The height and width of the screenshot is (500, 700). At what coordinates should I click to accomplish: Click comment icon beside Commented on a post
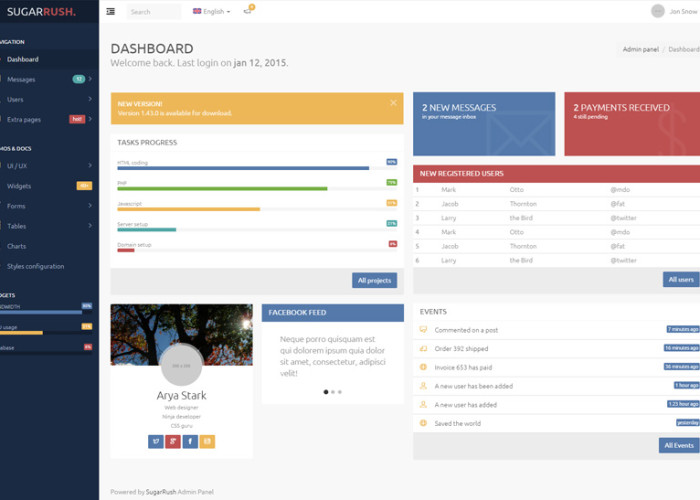pos(423,330)
